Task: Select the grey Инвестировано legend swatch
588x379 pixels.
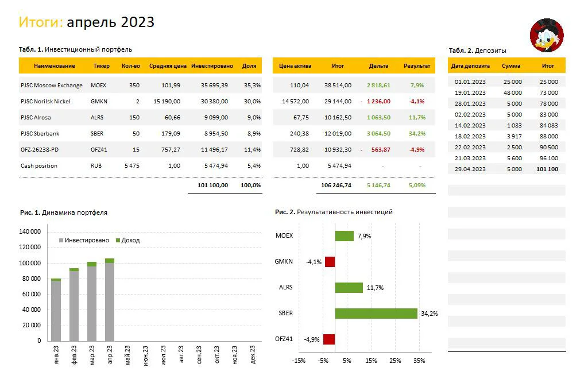Action: [x=61, y=240]
